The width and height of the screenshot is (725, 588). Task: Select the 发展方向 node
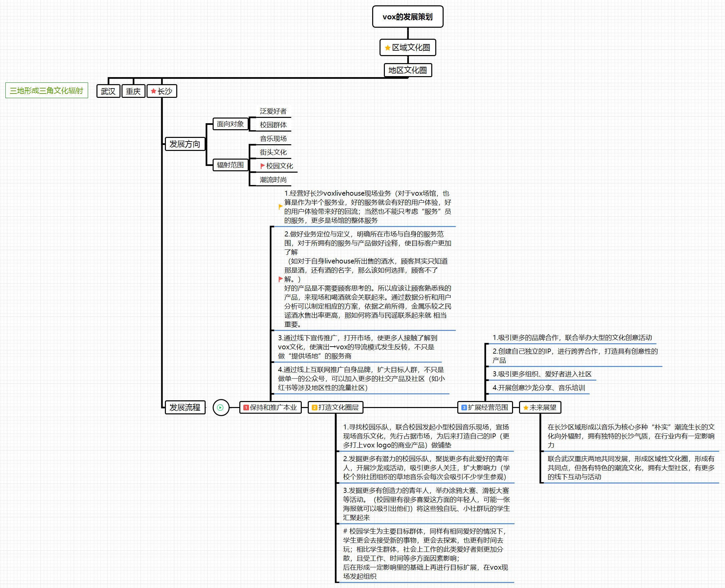185,144
